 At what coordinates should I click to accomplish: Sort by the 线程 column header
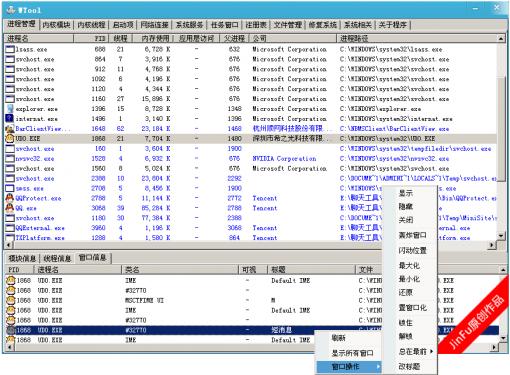click(120, 38)
